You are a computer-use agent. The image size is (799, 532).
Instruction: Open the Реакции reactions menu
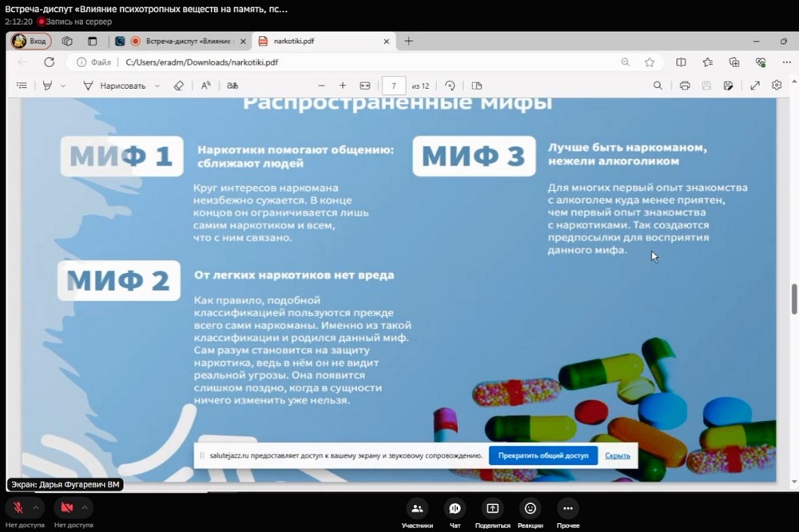point(530,509)
